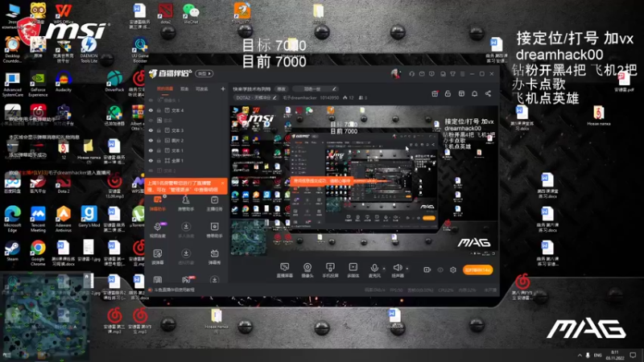This screenshot has height=362, width=644.
Task: Expand the speaker options arrow
Action: point(407,269)
